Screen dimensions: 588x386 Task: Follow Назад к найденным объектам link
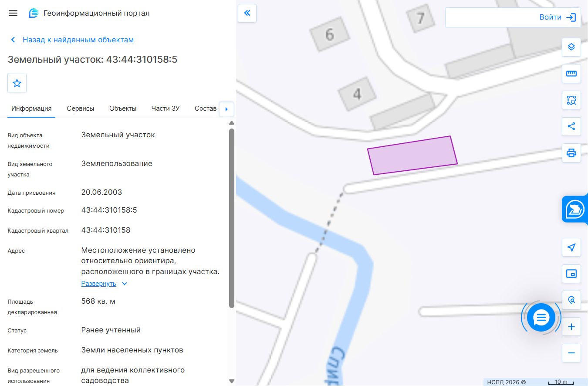tap(78, 40)
